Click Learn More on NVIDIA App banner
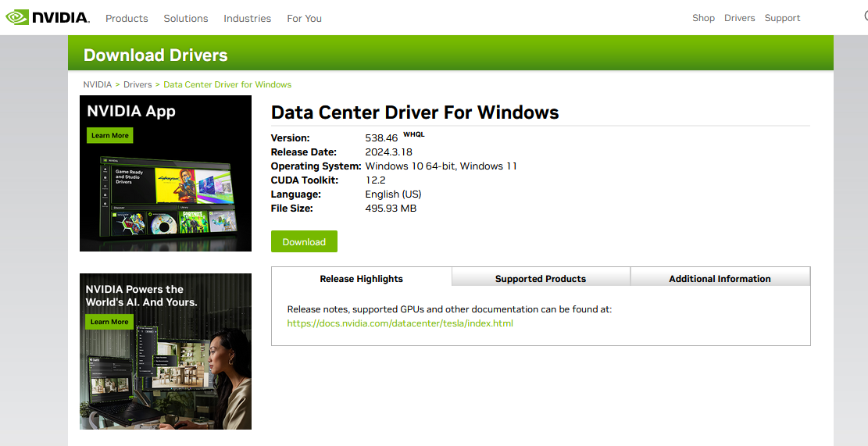 pyautogui.click(x=109, y=136)
